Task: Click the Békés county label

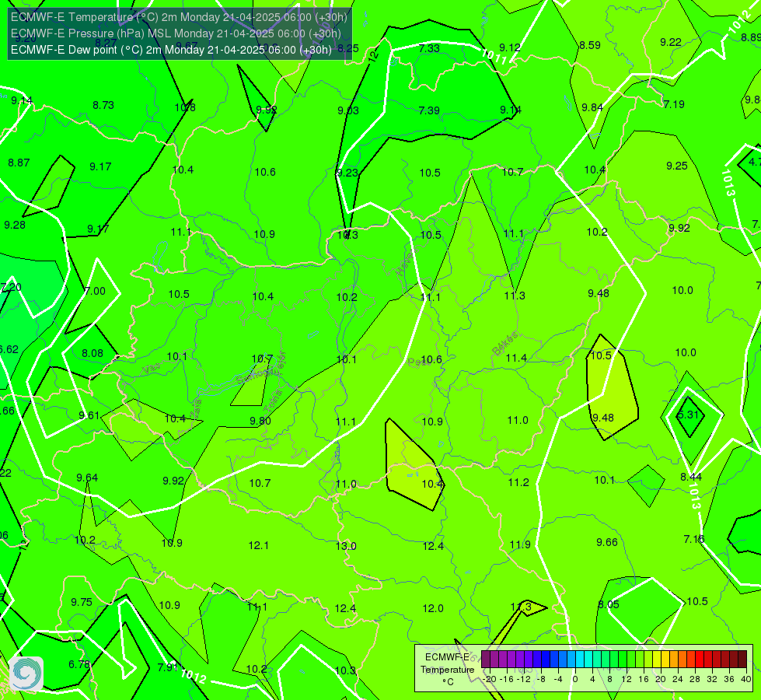Action: (x=505, y=344)
